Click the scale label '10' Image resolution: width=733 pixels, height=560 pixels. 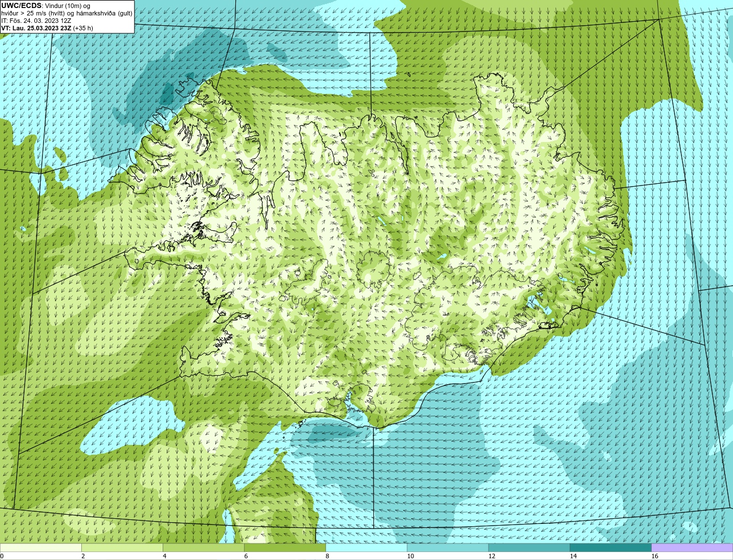(x=410, y=556)
